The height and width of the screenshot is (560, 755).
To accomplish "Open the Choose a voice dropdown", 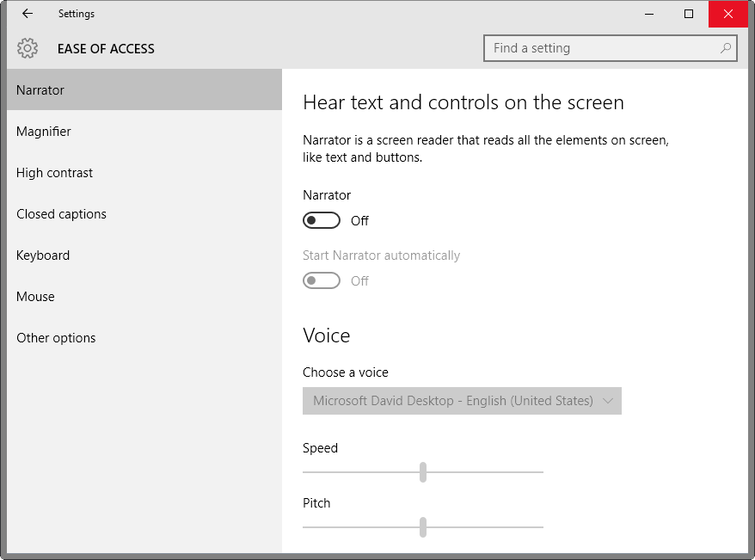I will pyautogui.click(x=462, y=401).
